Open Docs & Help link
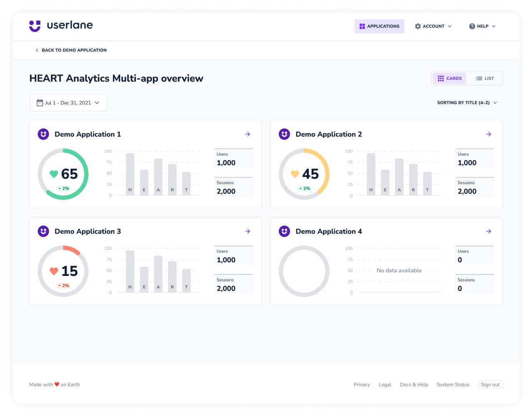This screenshot has height=416, width=532. [x=414, y=385]
